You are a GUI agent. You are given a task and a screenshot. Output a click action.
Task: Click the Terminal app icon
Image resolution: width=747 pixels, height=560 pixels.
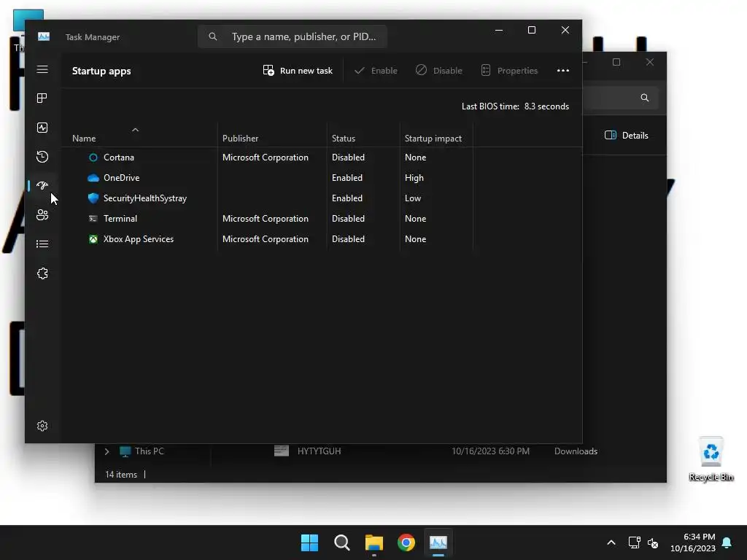pos(93,219)
